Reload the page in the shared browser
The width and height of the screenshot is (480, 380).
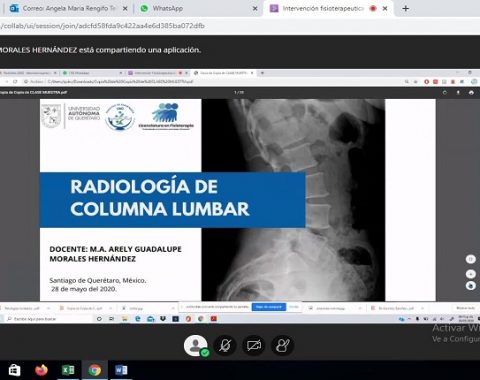[15, 81]
